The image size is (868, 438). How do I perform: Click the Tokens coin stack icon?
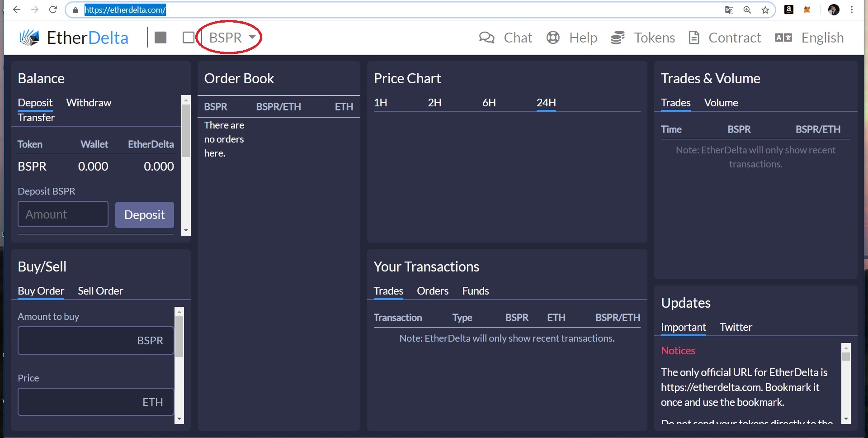(618, 38)
